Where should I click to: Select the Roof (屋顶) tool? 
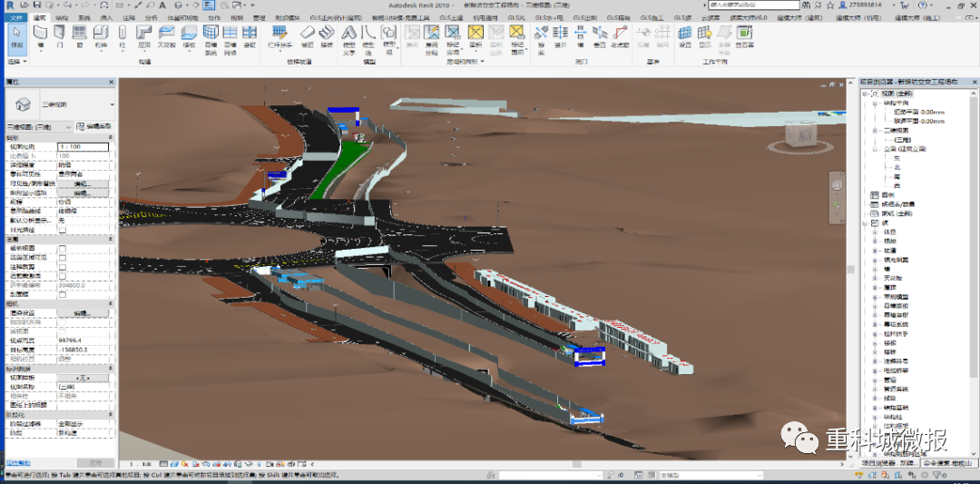(144, 37)
